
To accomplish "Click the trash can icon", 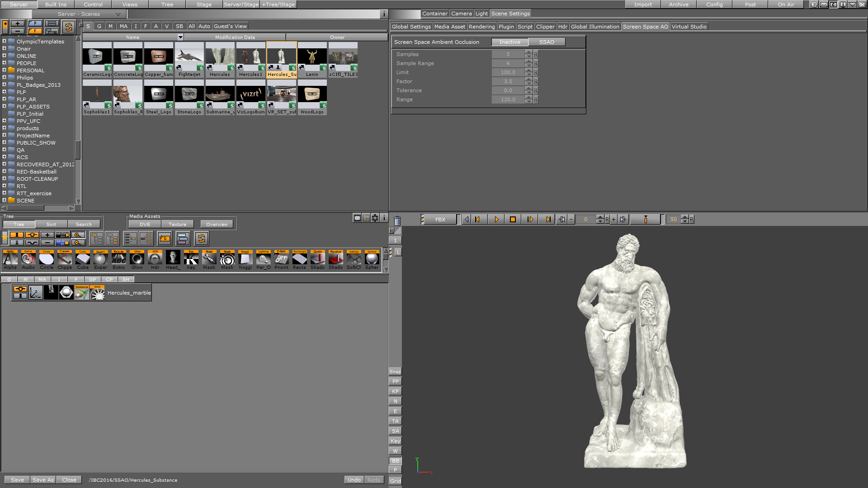I will (x=397, y=221).
